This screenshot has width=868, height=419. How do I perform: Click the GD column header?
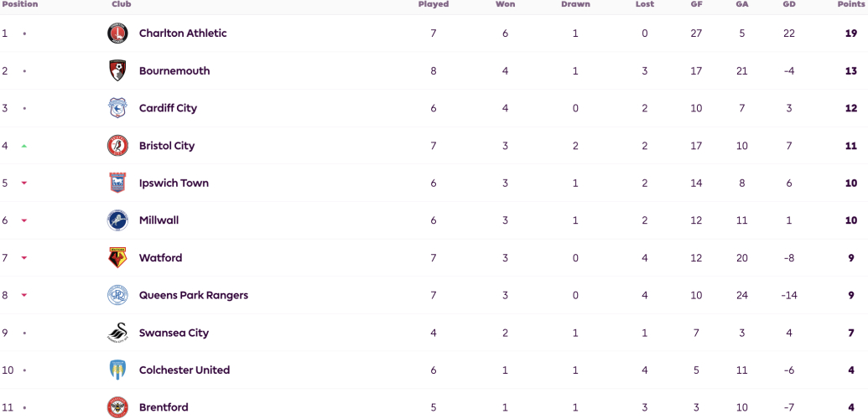coord(789,4)
